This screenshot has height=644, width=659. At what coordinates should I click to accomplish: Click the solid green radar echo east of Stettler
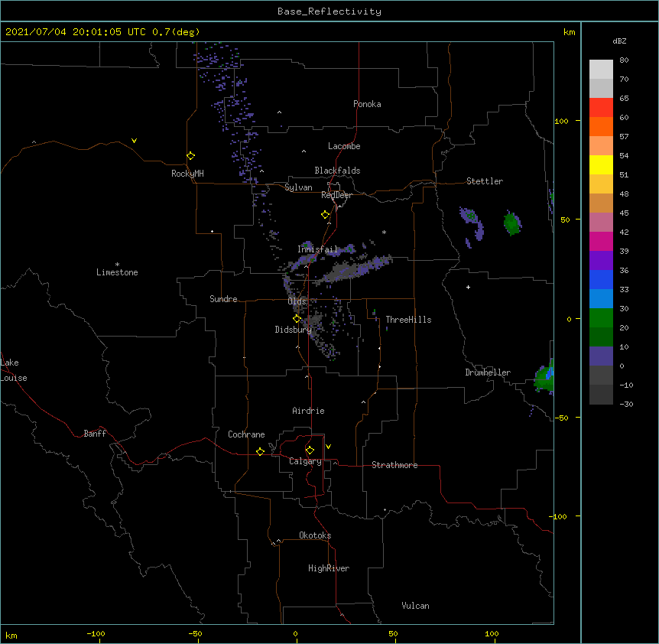tap(512, 223)
